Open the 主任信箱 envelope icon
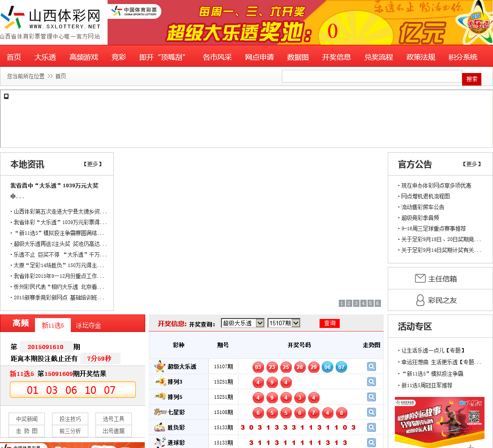Viewport: 493px width, 448px height. pyautogui.click(x=420, y=279)
